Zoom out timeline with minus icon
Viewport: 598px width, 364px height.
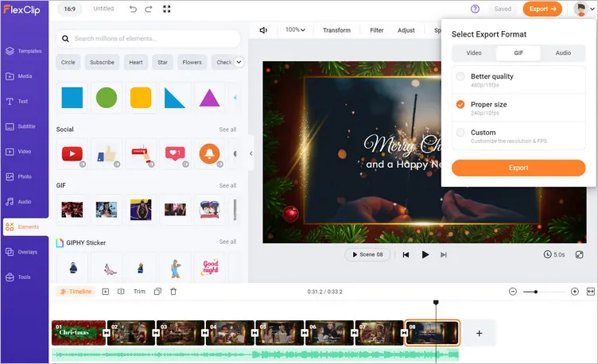(513, 292)
